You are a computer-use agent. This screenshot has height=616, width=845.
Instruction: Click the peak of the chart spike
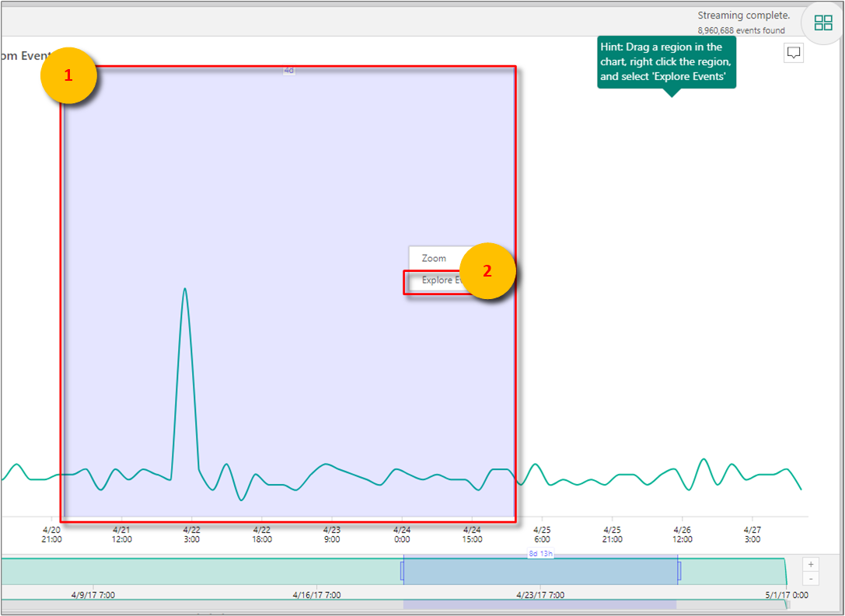click(x=184, y=290)
